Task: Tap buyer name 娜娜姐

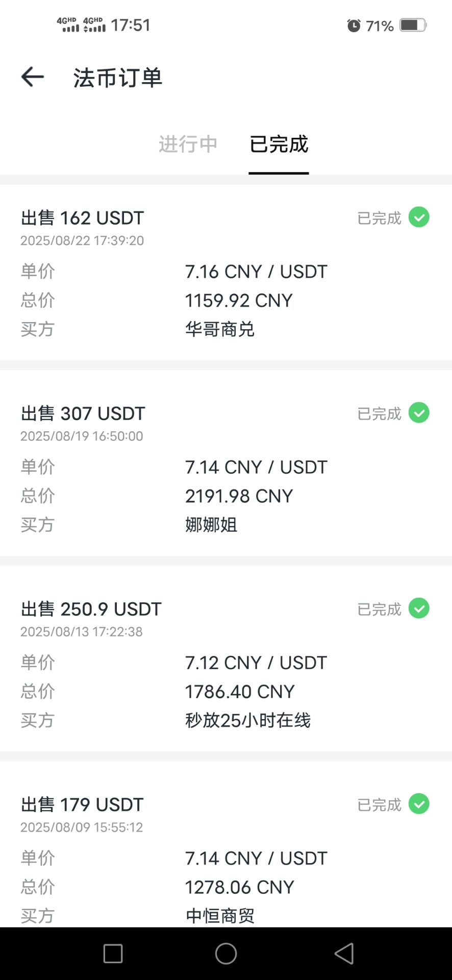Action: [x=211, y=525]
